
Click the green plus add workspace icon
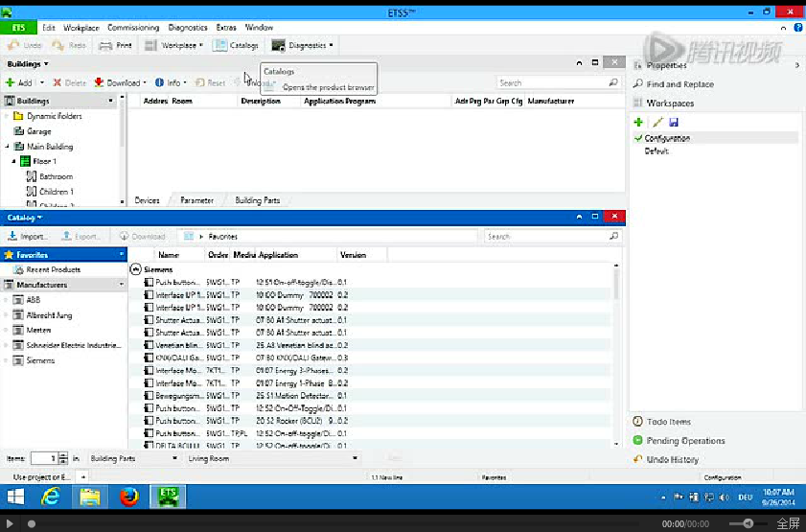pyautogui.click(x=639, y=123)
